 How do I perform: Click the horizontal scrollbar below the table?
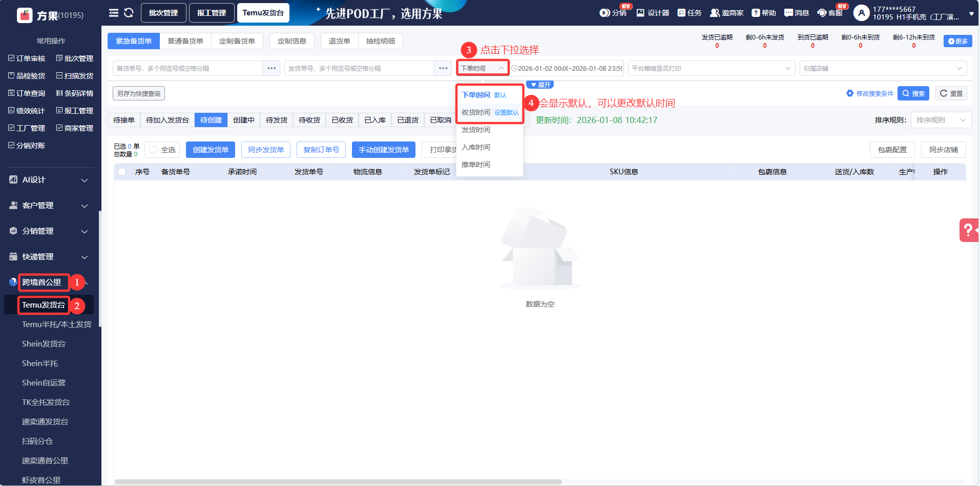pos(338,482)
